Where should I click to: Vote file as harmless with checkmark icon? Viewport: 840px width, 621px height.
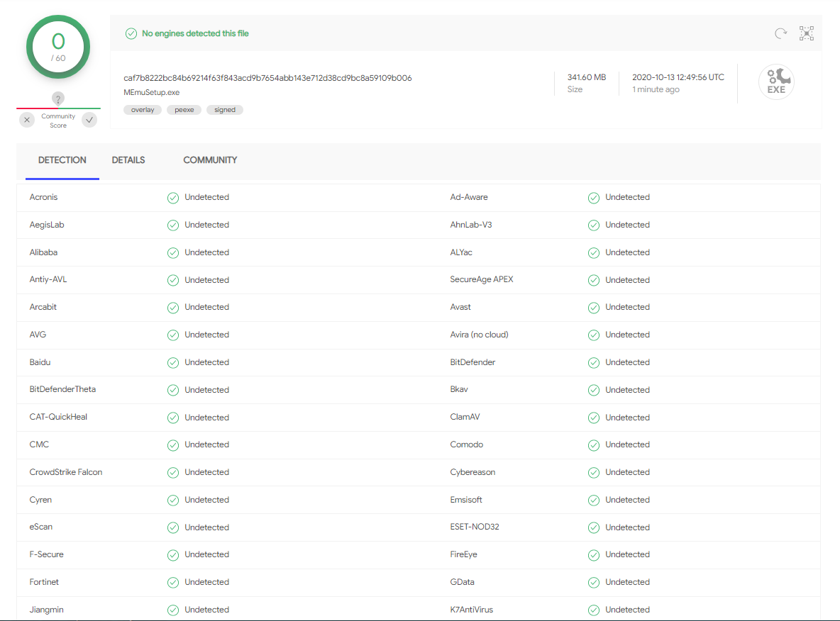pyautogui.click(x=89, y=121)
